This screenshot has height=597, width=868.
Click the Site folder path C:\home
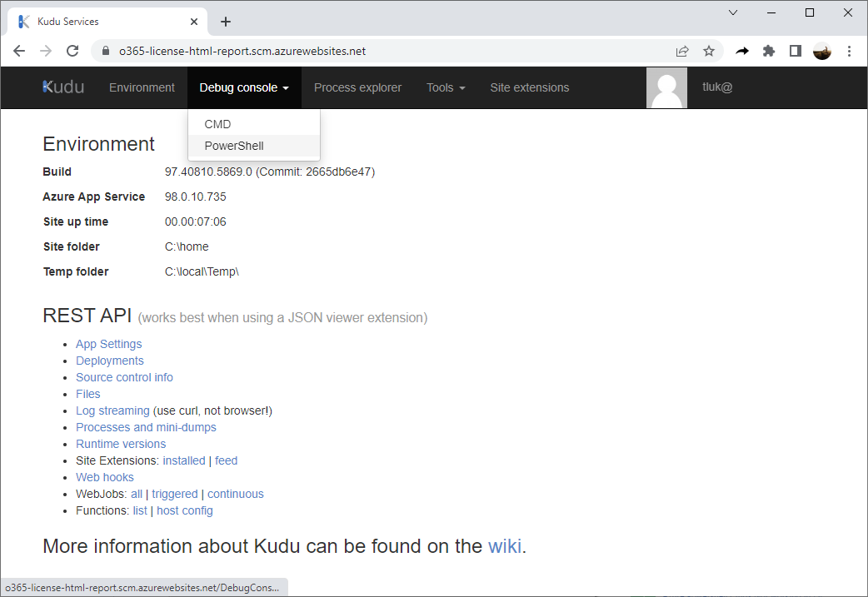coord(187,246)
